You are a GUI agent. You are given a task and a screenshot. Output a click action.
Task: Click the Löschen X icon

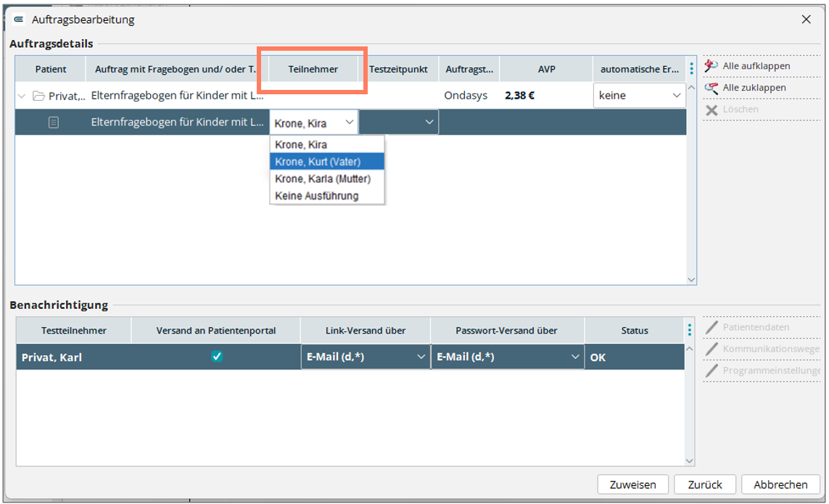712,110
